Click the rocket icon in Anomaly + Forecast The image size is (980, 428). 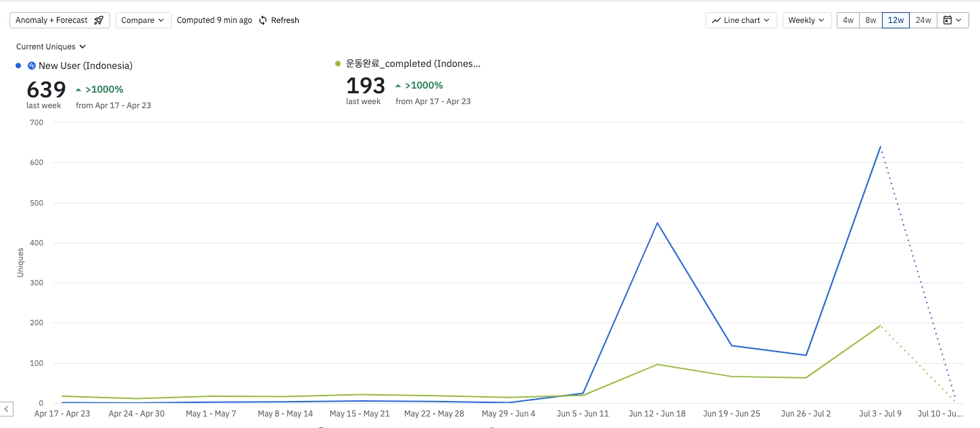(99, 20)
